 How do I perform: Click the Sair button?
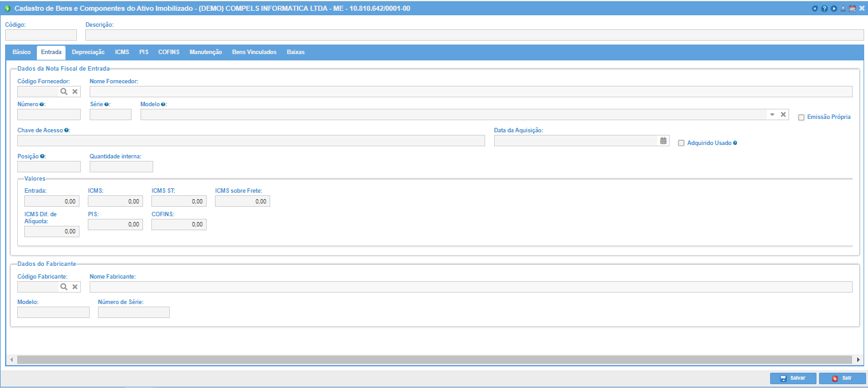(x=842, y=378)
